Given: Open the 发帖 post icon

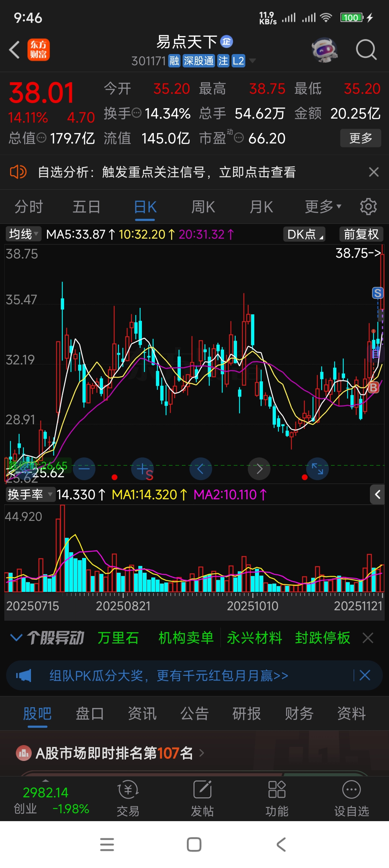Looking at the screenshot, I should (202, 789).
